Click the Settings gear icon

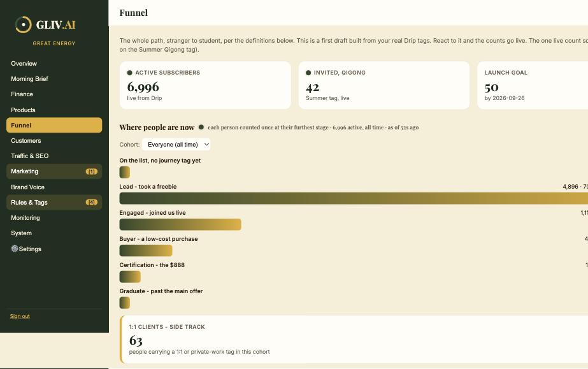pos(15,249)
